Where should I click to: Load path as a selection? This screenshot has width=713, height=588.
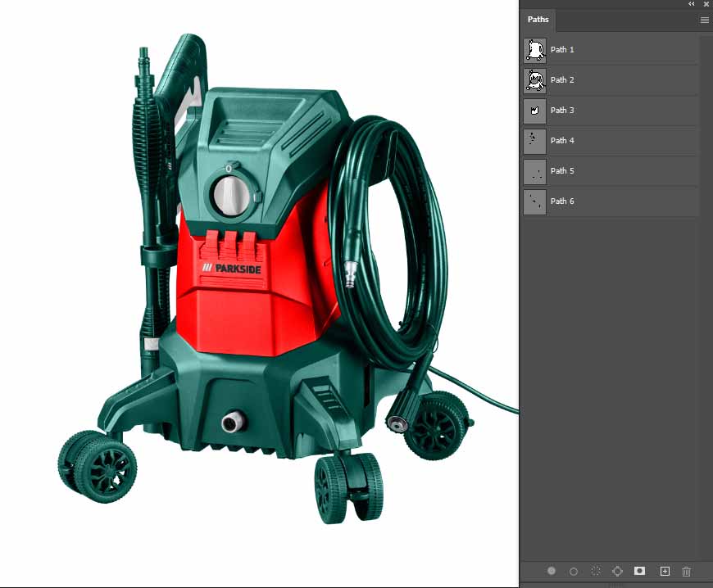596,571
